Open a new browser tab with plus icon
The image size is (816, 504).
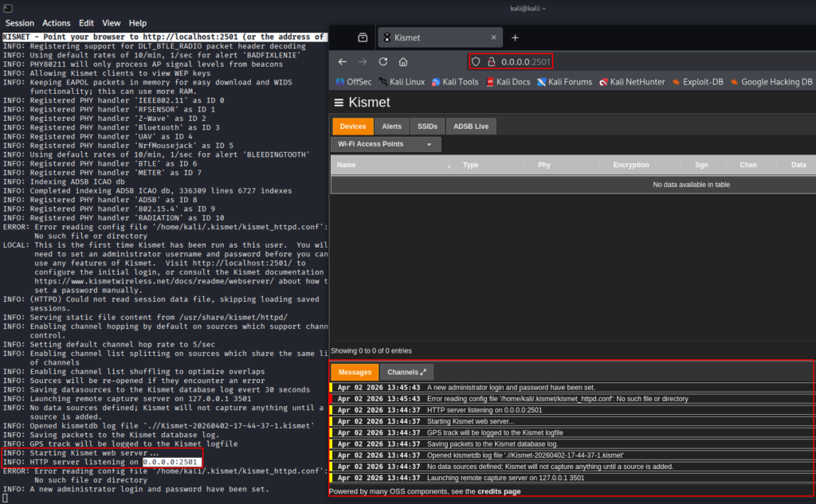(x=515, y=37)
